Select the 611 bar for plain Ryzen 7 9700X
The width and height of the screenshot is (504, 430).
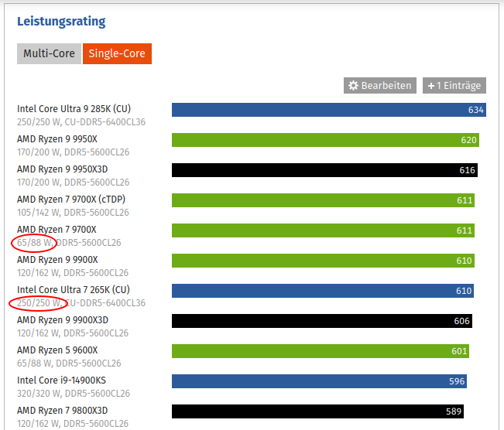click(x=323, y=230)
